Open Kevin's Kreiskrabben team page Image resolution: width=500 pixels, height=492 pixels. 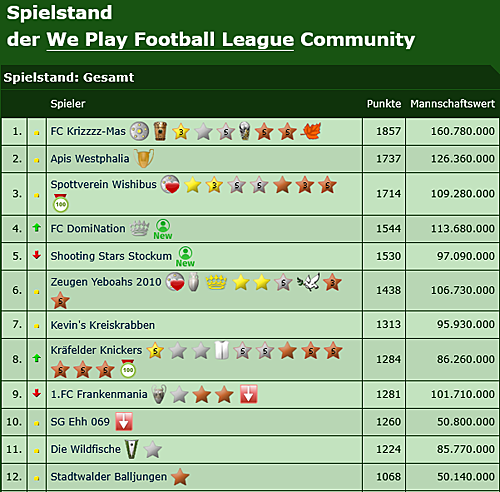[x=103, y=325]
